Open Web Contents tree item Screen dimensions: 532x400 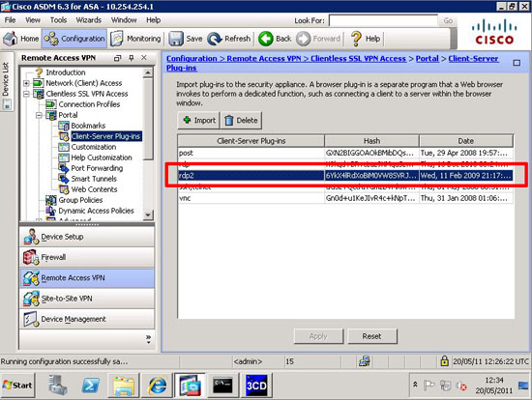click(94, 189)
